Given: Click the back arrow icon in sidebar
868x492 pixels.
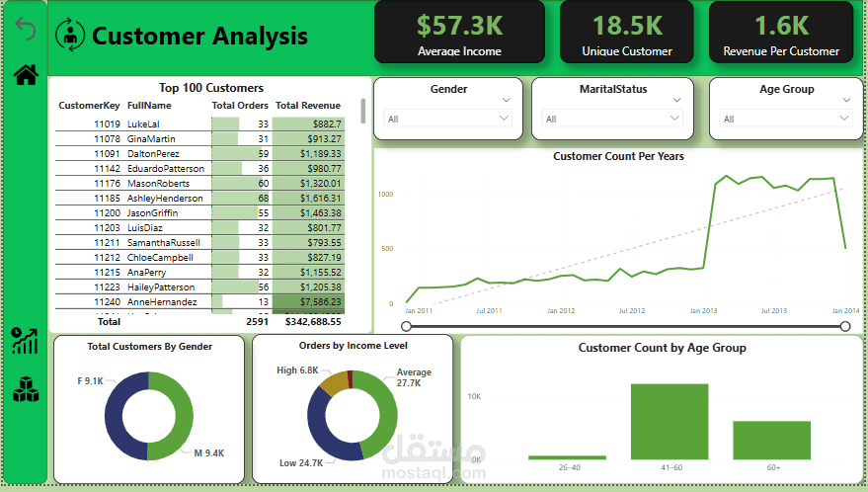Looking at the screenshot, I should (26, 29).
